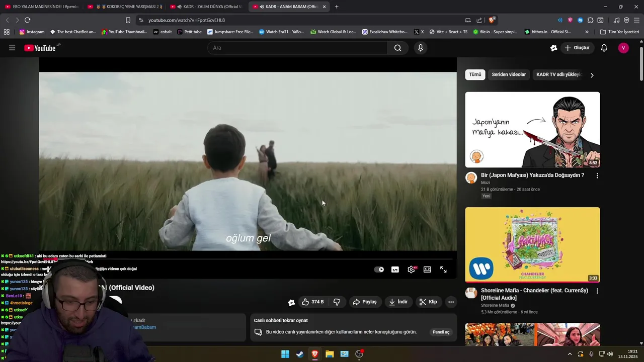Like the video (374 B)
Viewport: 644px width, 362px height.
(312, 302)
